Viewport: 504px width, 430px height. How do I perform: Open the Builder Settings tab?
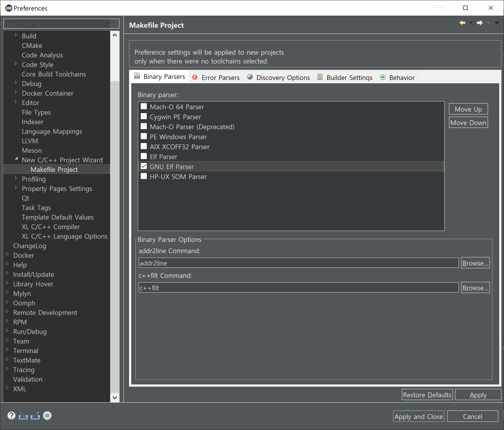pos(345,77)
